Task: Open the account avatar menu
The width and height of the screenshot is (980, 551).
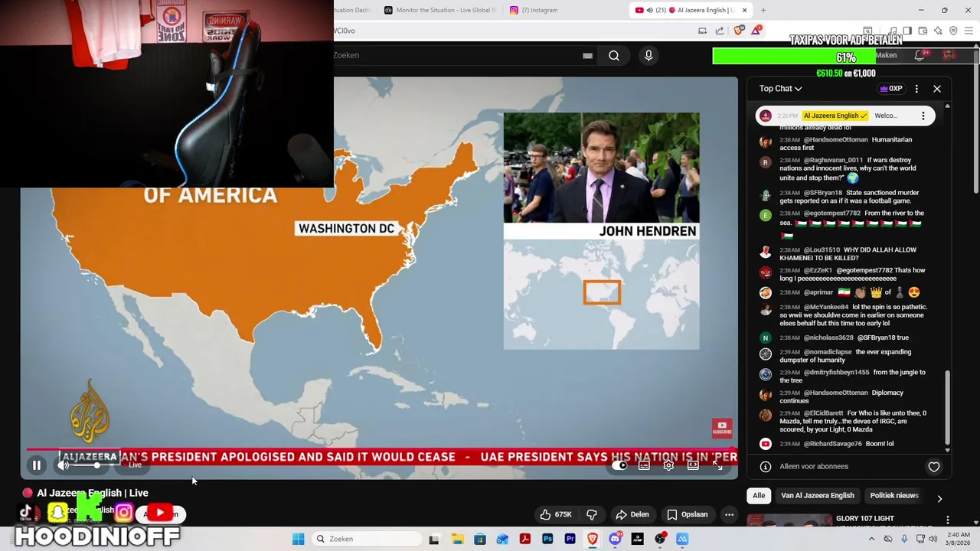Action: point(949,55)
